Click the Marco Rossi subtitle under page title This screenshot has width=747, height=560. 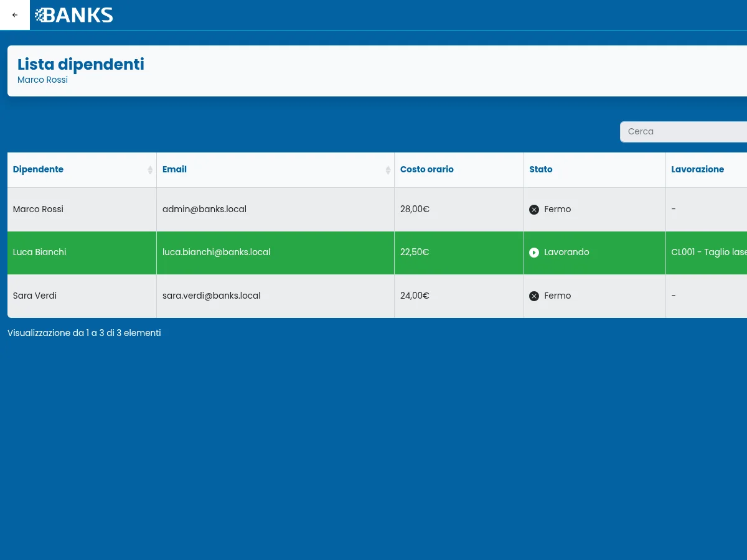42,80
